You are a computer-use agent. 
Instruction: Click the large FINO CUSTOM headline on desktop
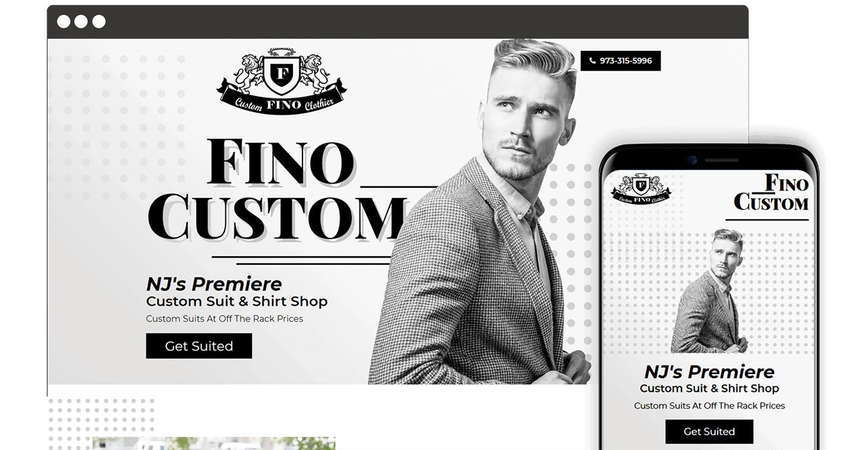278,191
